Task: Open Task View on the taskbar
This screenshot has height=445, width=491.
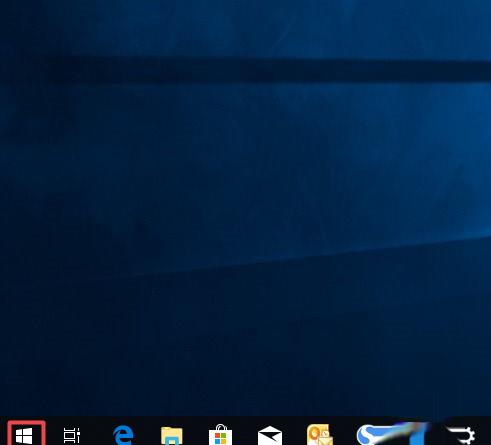Action: pos(72,435)
